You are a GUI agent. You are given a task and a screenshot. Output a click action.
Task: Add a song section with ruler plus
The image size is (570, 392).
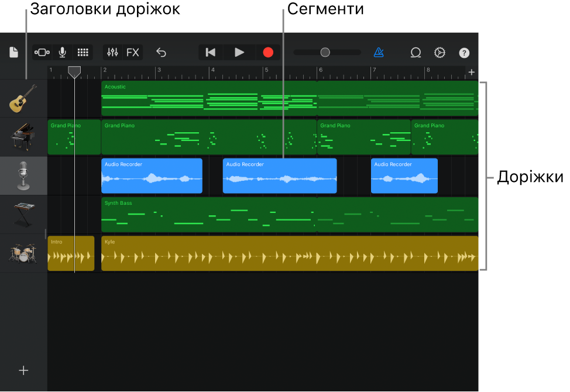[x=472, y=73]
